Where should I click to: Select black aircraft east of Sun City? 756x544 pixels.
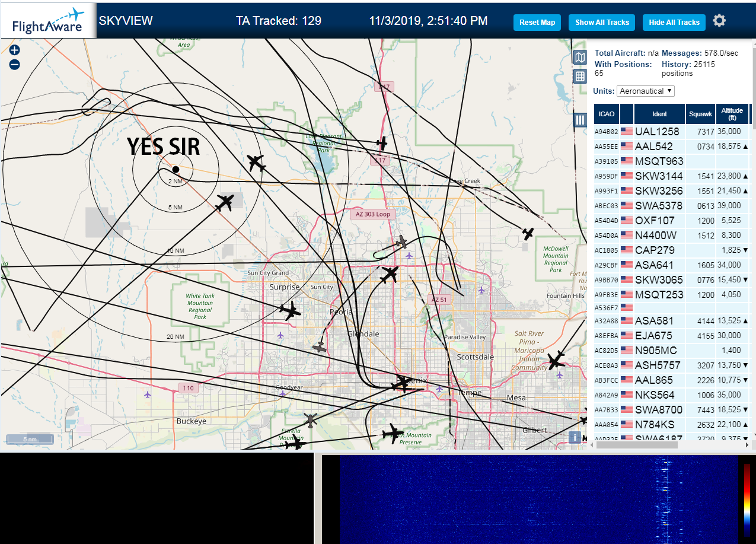coord(390,275)
